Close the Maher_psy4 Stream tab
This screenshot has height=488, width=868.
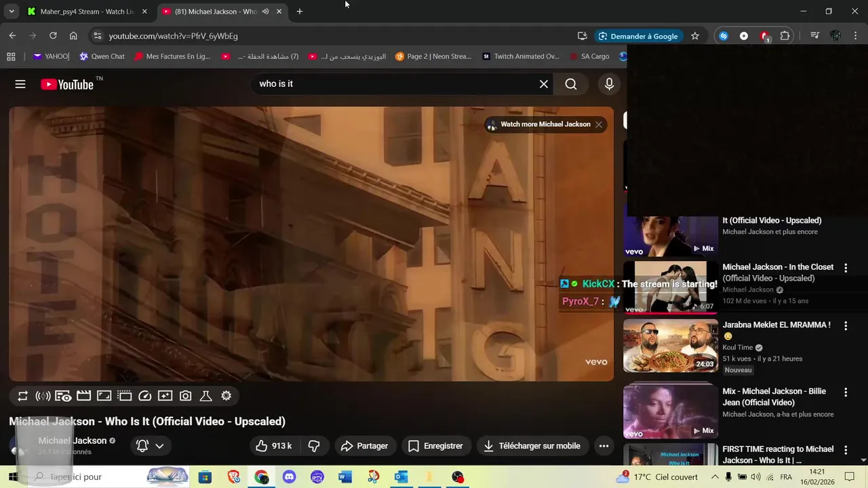click(x=144, y=12)
